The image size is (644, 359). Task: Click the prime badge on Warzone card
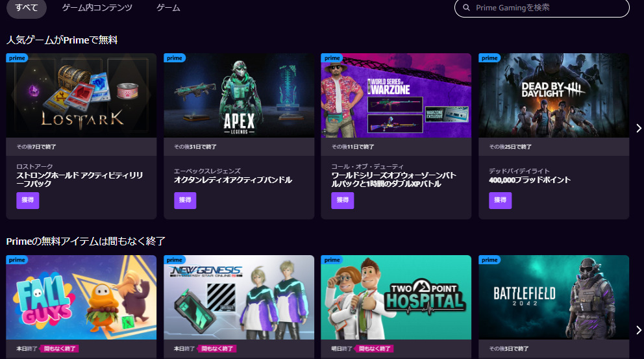tap(332, 58)
